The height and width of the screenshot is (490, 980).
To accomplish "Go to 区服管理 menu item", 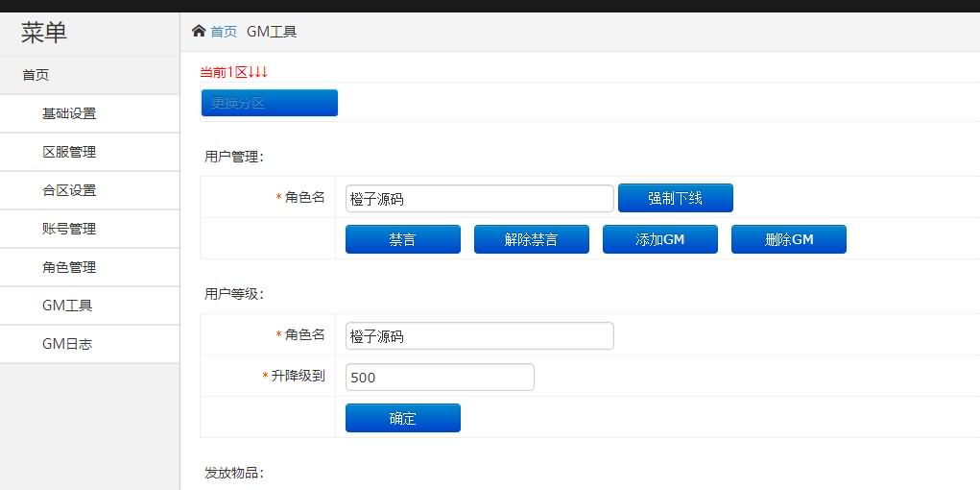I will pos(69,152).
